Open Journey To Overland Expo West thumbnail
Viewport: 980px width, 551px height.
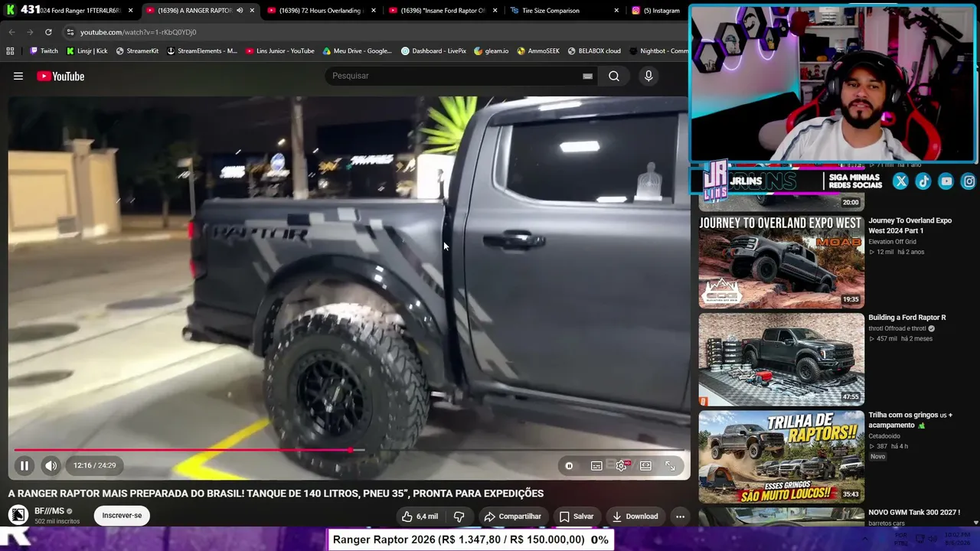click(x=781, y=262)
